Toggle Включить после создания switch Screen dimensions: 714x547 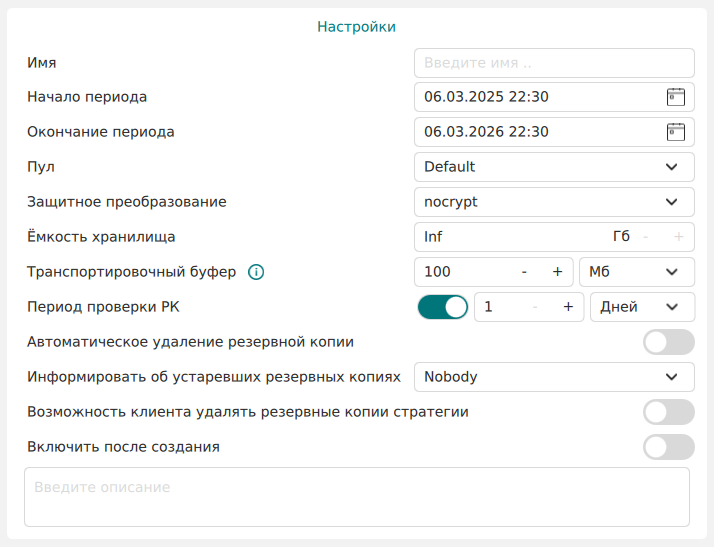[x=668, y=447]
